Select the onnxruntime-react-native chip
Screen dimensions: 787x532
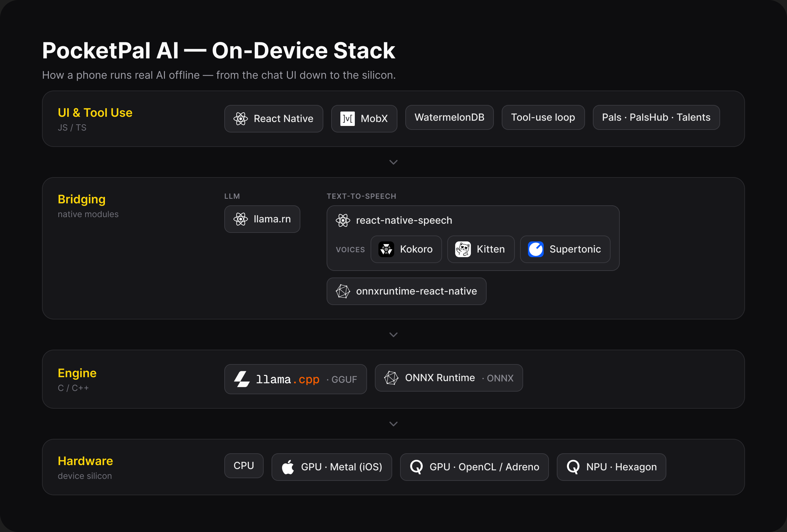point(406,291)
